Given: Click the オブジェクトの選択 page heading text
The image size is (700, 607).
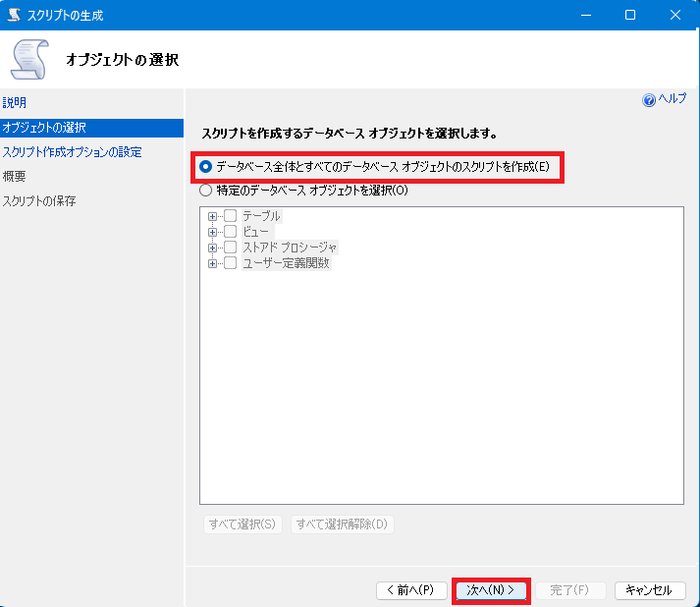Looking at the screenshot, I should click(x=123, y=60).
